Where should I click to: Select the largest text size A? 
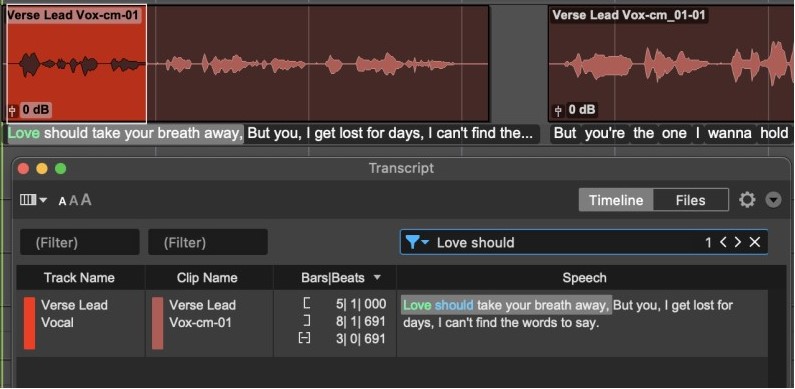pos(86,200)
